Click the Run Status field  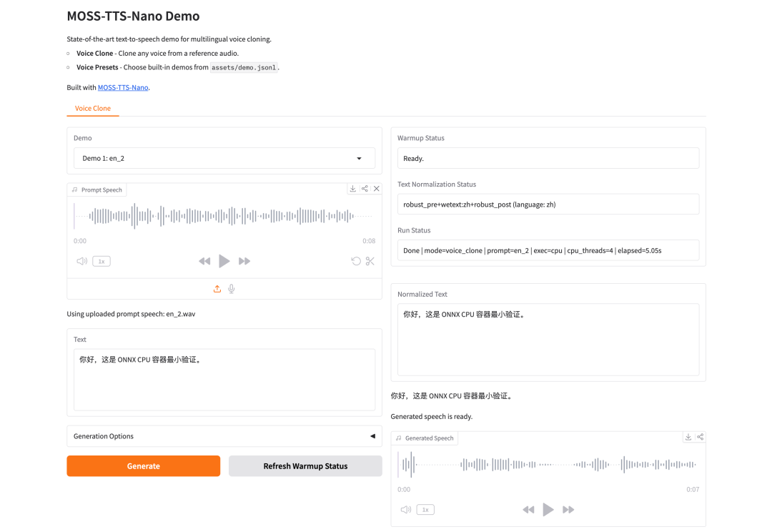(548, 250)
